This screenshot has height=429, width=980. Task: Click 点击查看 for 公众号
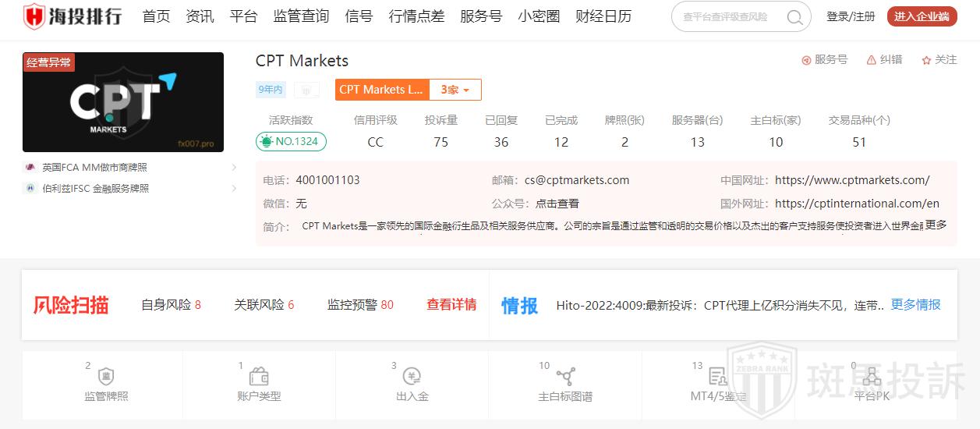pos(557,204)
